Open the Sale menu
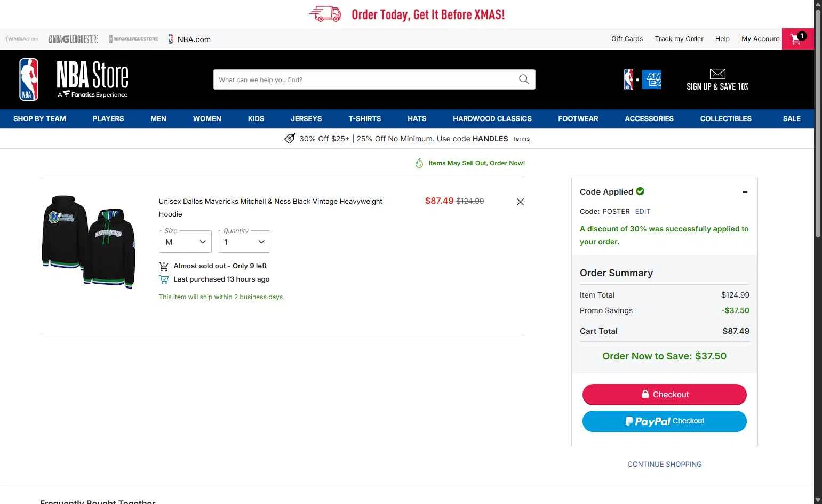822x504 pixels. 792,118
